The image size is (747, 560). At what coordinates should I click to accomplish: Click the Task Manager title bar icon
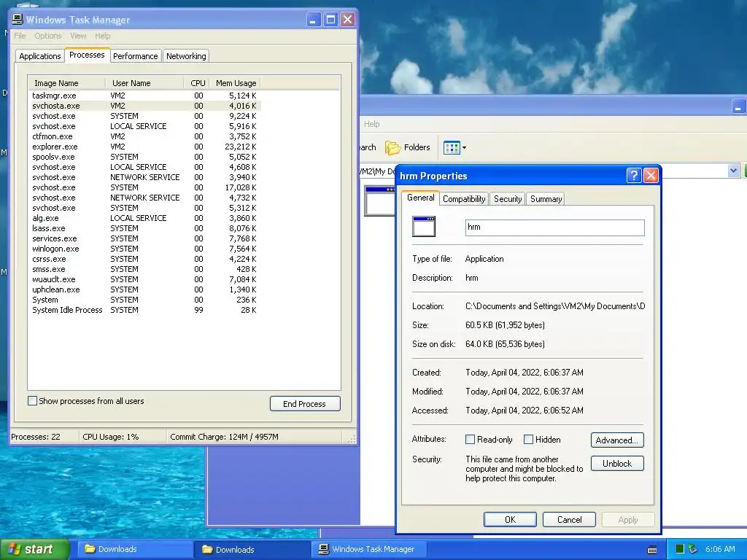click(x=18, y=20)
